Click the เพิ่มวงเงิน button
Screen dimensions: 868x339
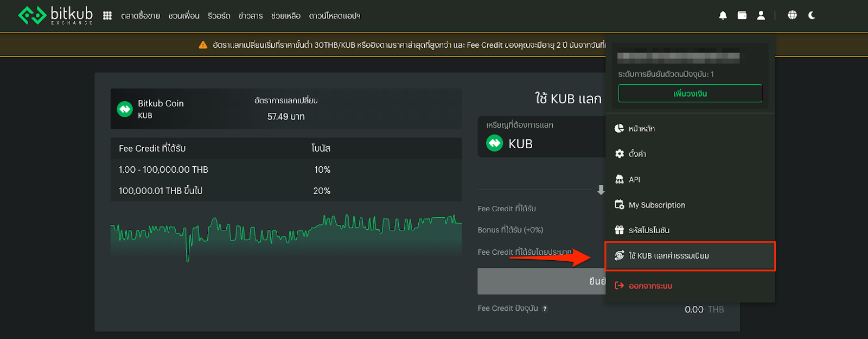pos(690,93)
